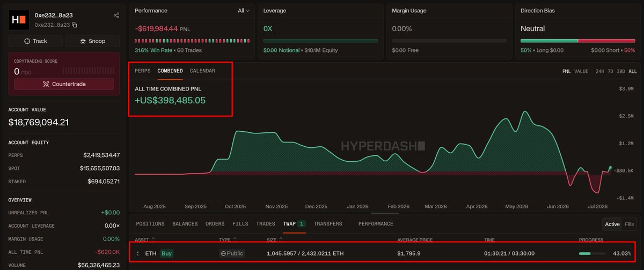Screen dimensions: 644x270
Task: Click the HyperDash H avatar logo
Action: tap(19, 20)
